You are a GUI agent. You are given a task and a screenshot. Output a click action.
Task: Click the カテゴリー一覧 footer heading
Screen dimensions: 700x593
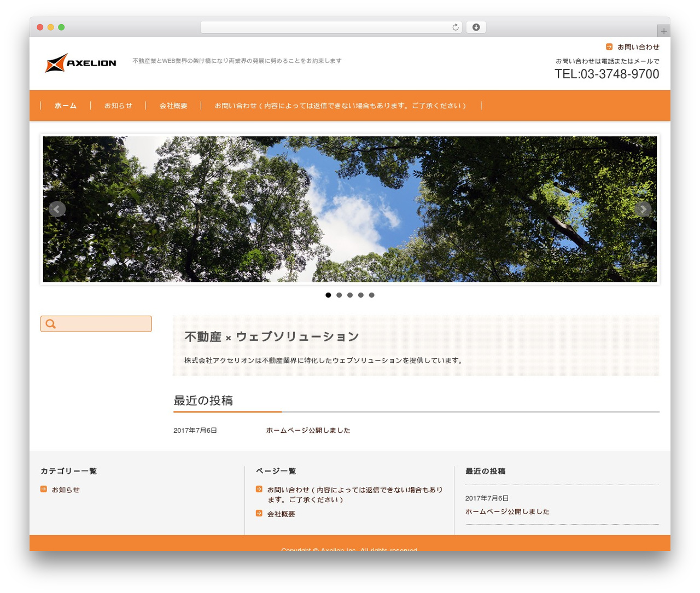pos(68,471)
